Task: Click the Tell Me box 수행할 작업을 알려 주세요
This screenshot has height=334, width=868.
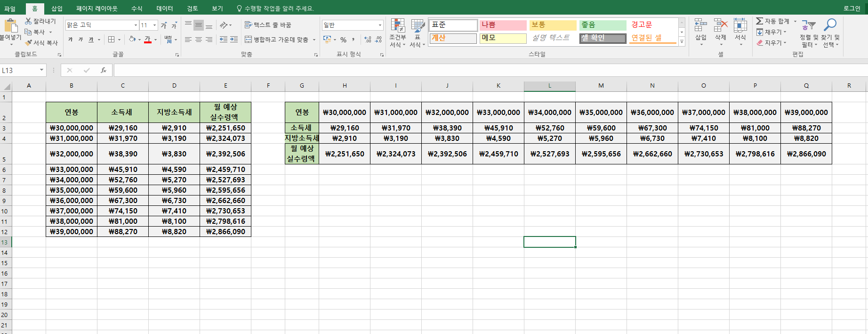Action: 275,8
